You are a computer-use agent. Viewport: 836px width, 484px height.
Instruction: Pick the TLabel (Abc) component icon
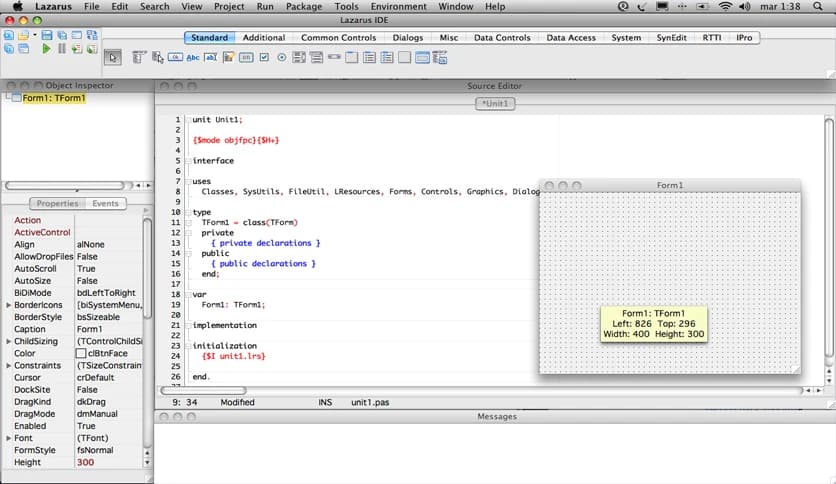[193, 57]
